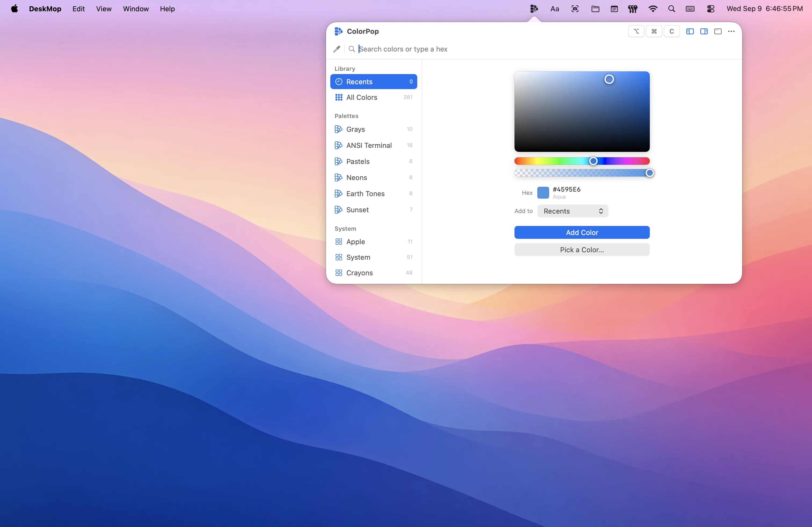Open the Pastels palette
The image size is (812, 527).
(374, 162)
